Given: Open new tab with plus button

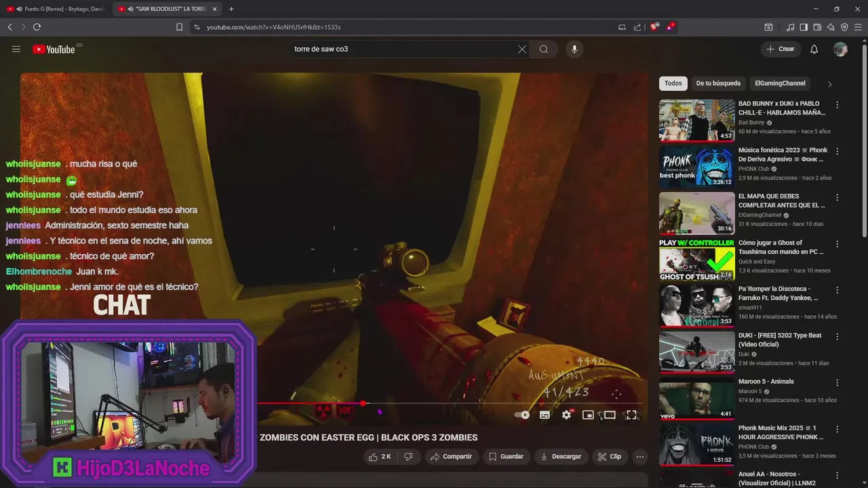Looking at the screenshot, I should click(x=231, y=9).
